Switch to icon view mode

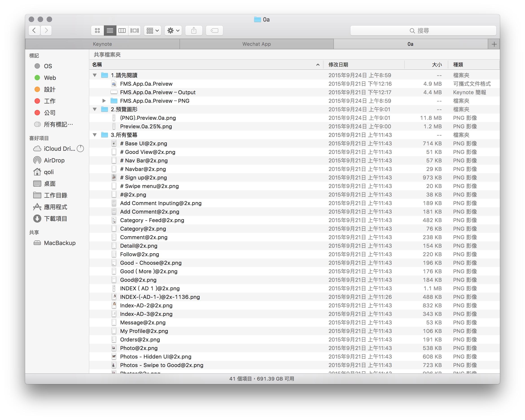97,31
